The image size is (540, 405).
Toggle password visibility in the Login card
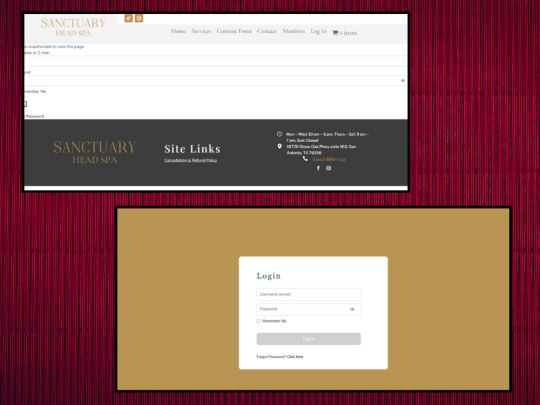(352, 309)
